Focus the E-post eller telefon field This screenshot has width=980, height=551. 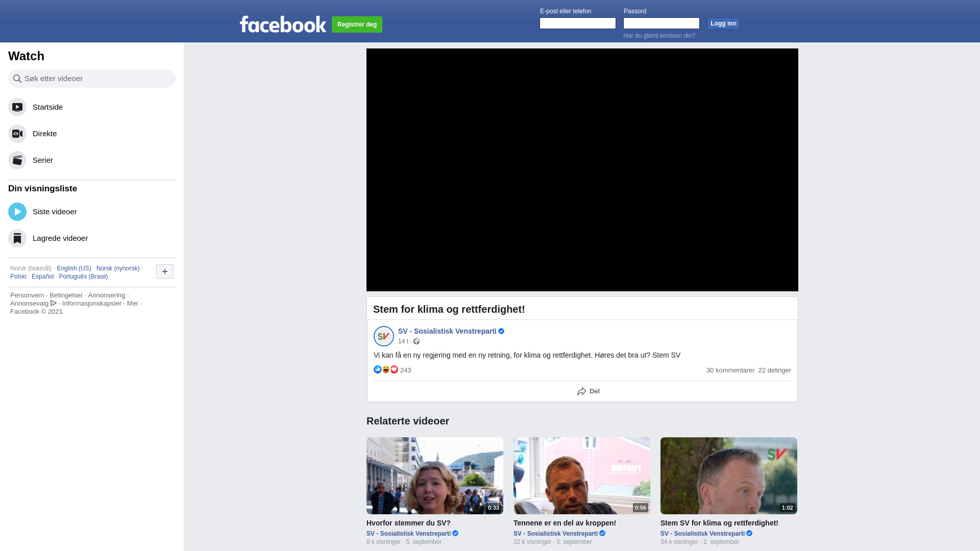pyautogui.click(x=578, y=23)
